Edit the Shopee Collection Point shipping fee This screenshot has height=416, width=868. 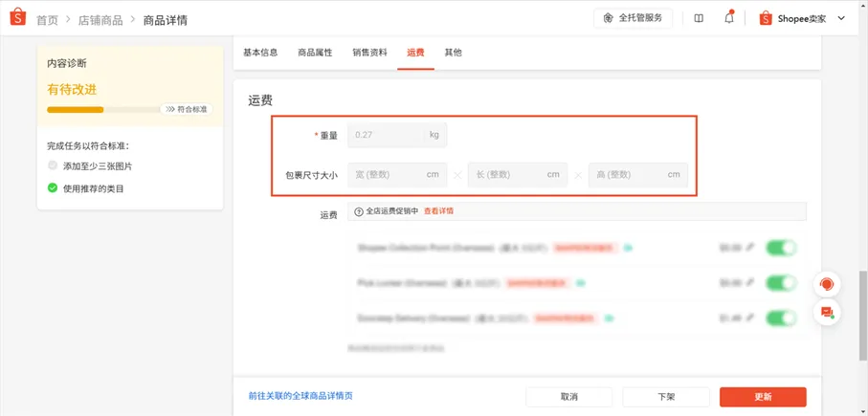(x=750, y=248)
